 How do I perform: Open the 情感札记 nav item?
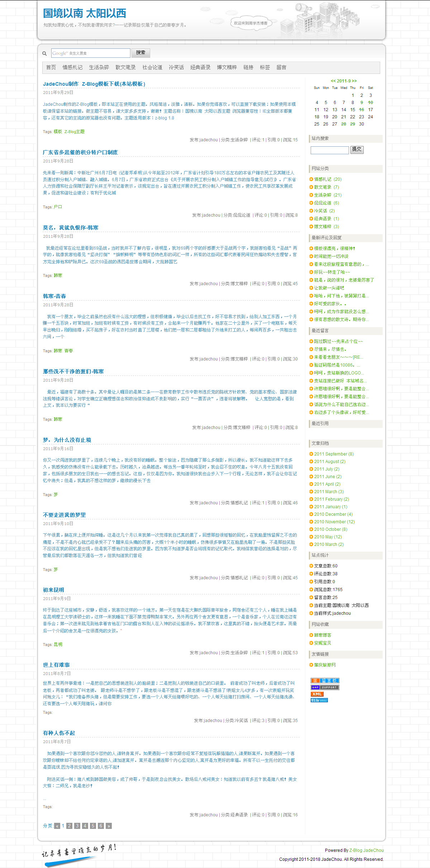pos(72,67)
